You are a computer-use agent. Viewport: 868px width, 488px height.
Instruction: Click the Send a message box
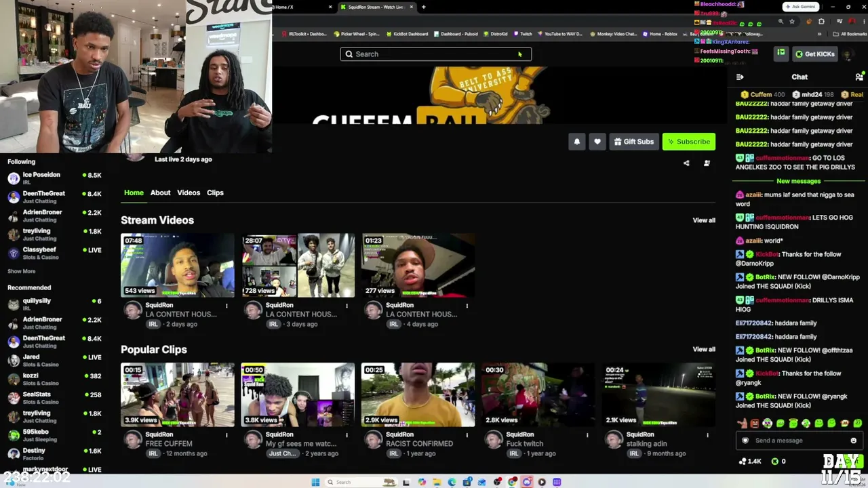[x=800, y=441]
